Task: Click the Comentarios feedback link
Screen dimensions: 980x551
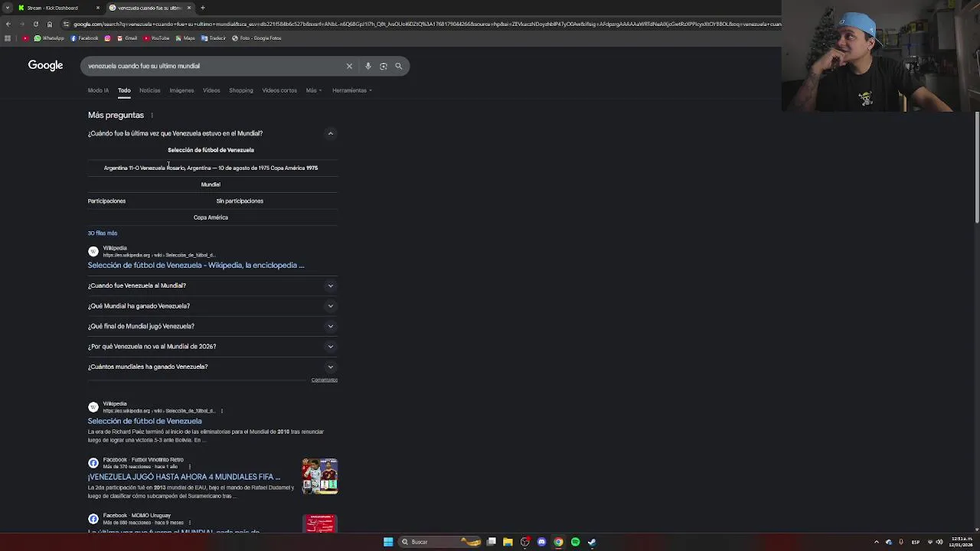Action: (325, 380)
